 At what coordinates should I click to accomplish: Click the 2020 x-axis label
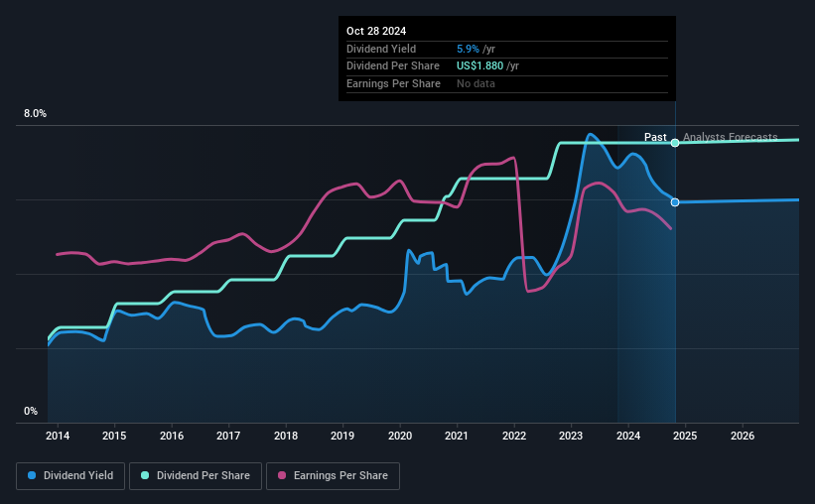pos(400,436)
